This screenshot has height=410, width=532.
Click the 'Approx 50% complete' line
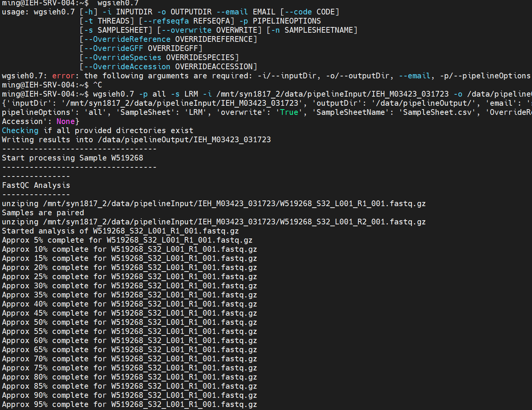tap(130, 322)
